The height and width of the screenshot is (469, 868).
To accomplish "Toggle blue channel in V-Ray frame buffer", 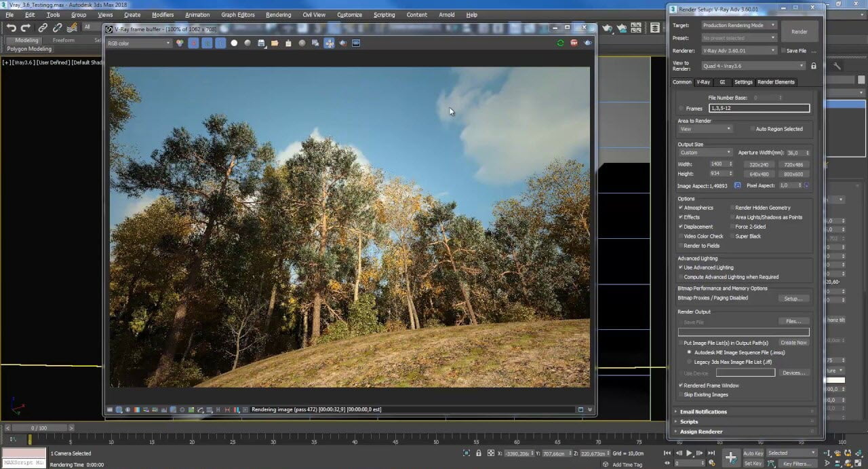I will point(220,43).
